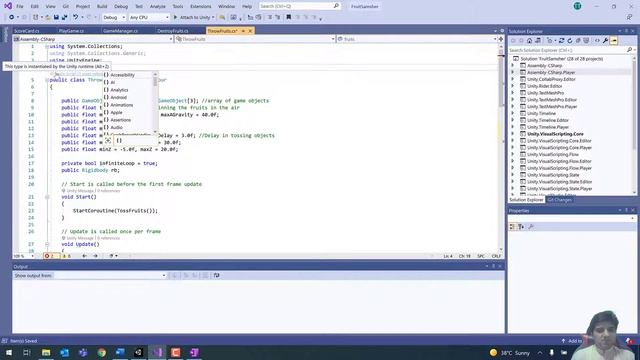Click the Save file toolbar icon
640x360 pixels.
point(56,17)
